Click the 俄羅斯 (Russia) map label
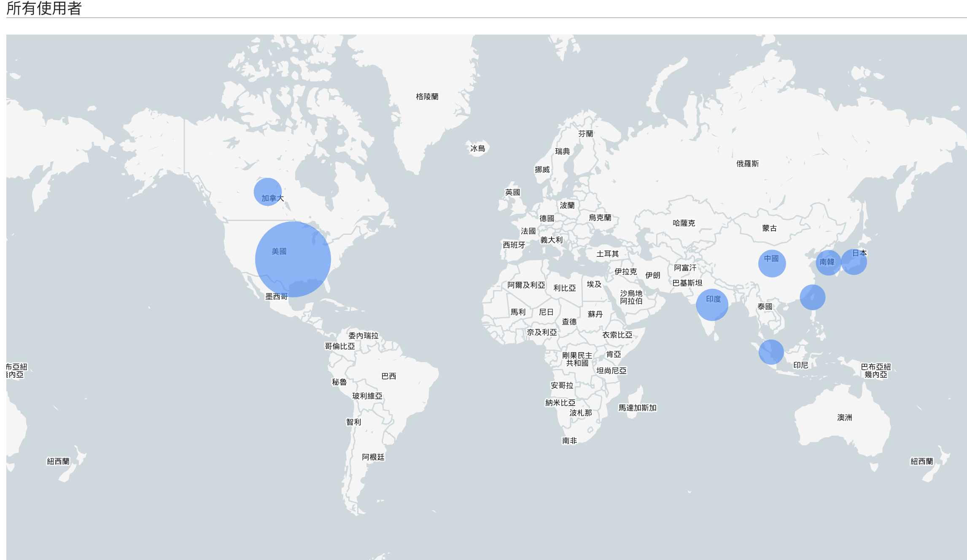Viewport: 967px width, 560px height. click(747, 164)
